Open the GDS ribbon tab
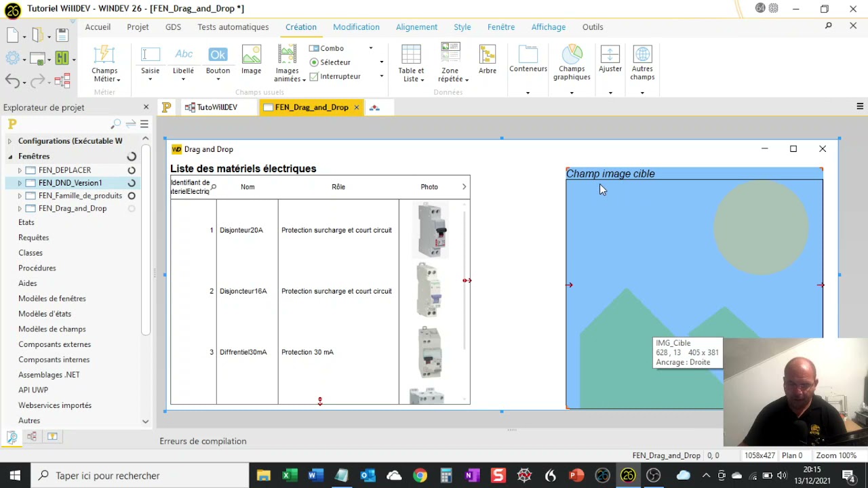The image size is (868, 488). (x=173, y=26)
